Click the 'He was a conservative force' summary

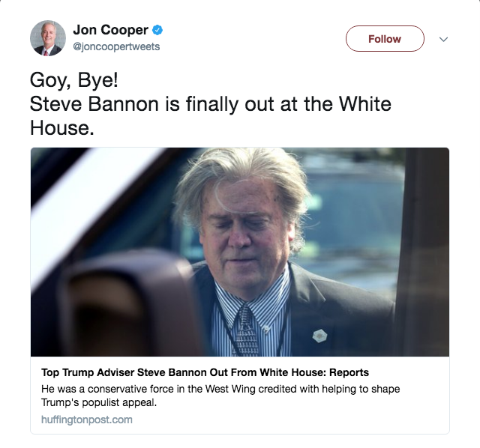220,389
